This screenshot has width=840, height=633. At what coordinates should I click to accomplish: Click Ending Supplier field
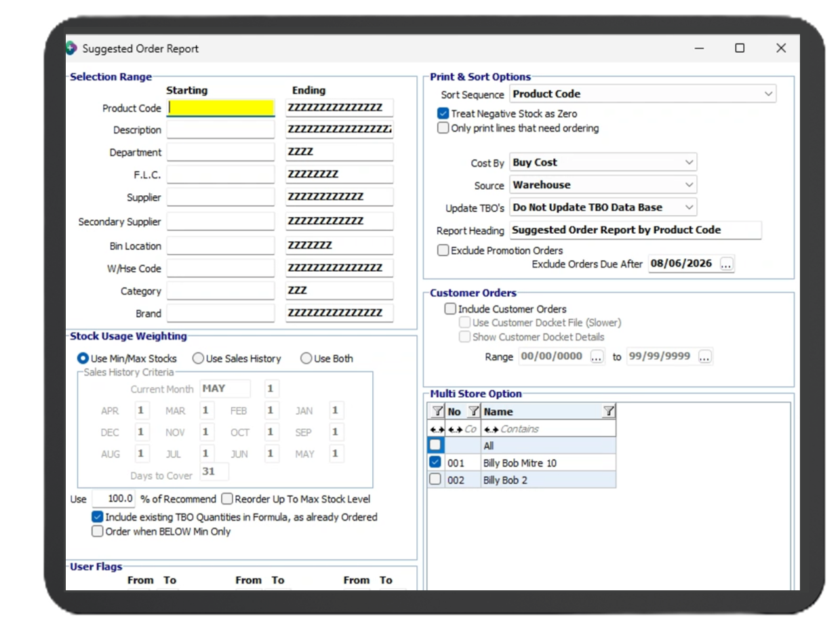(x=340, y=197)
